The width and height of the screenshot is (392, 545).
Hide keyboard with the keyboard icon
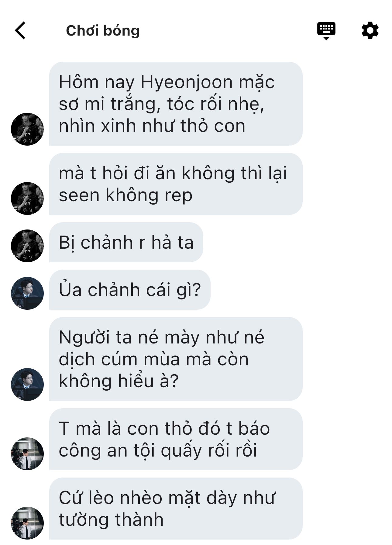pos(326,31)
